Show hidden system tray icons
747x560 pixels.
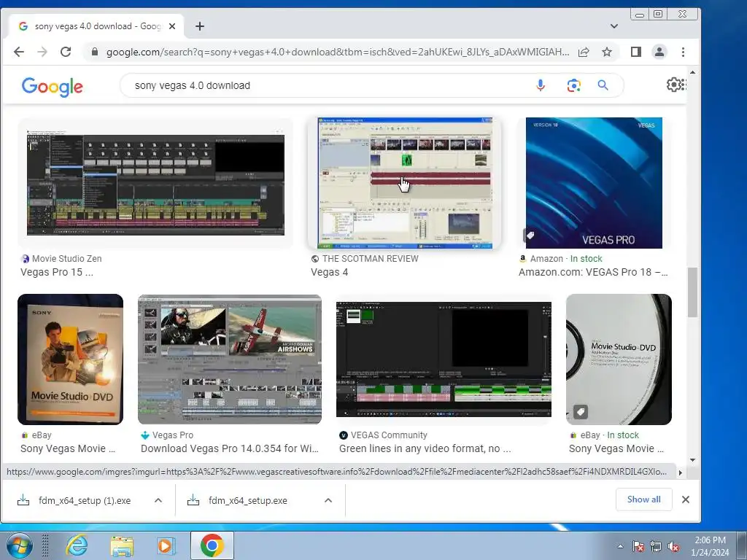tap(620, 546)
